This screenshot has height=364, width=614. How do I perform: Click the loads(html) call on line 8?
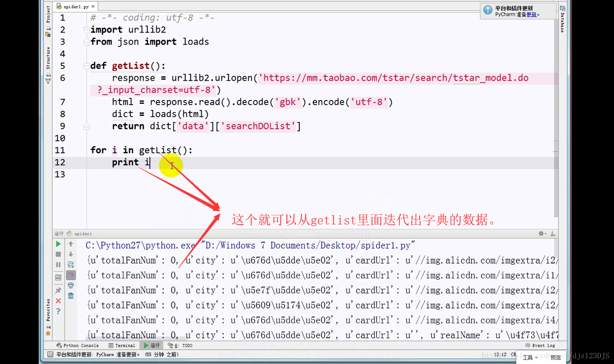tap(179, 114)
